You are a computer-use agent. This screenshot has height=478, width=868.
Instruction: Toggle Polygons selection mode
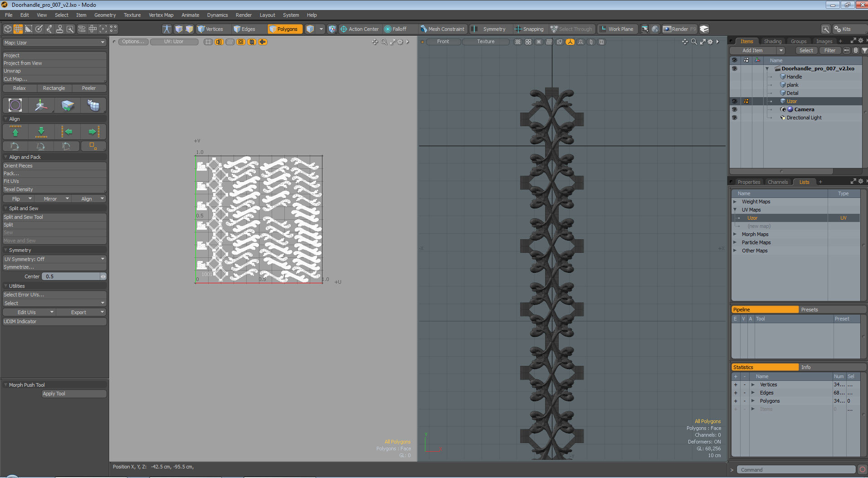pyautogui.click(x=285, y=29)
